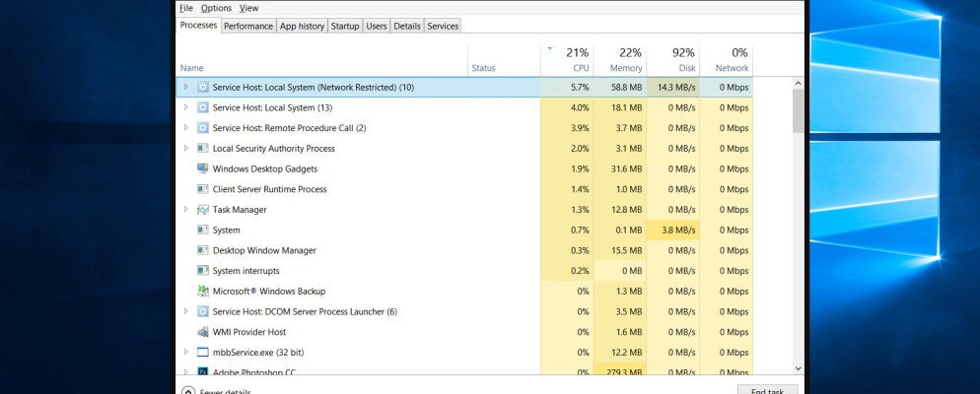Screen dimensions: 980x394
Task: Open the Startup tab
Action: pyautogui.click(x=345, y=27)
